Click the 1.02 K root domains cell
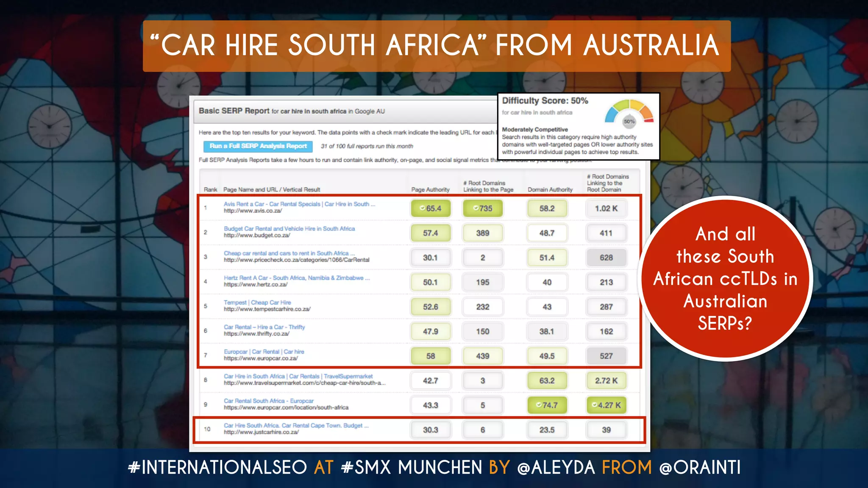 pos(606,208)
